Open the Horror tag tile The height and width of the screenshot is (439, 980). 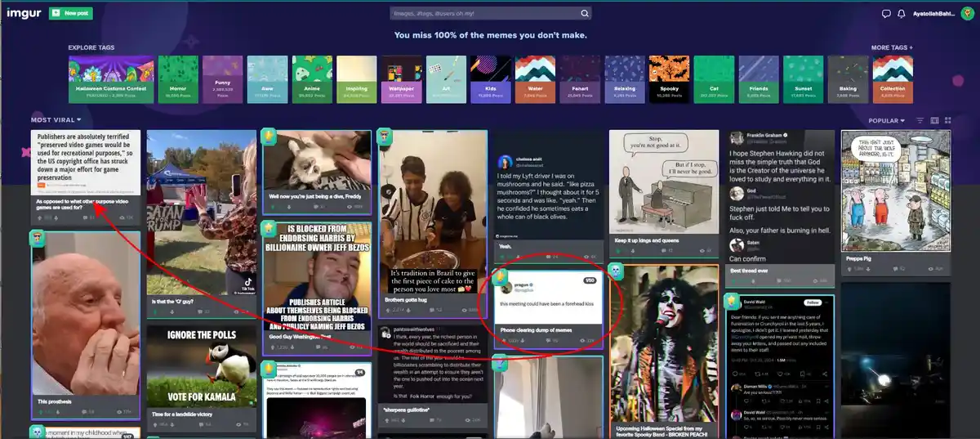[x=177, y=79]
